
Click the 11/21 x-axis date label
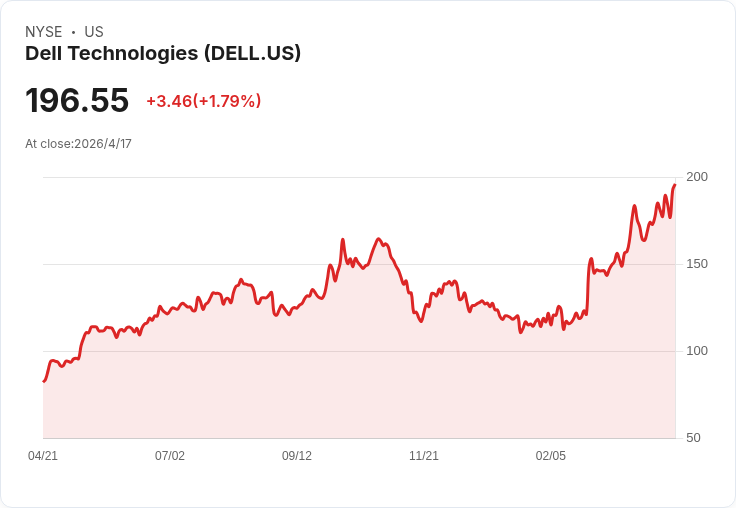(x=424, y=456)
